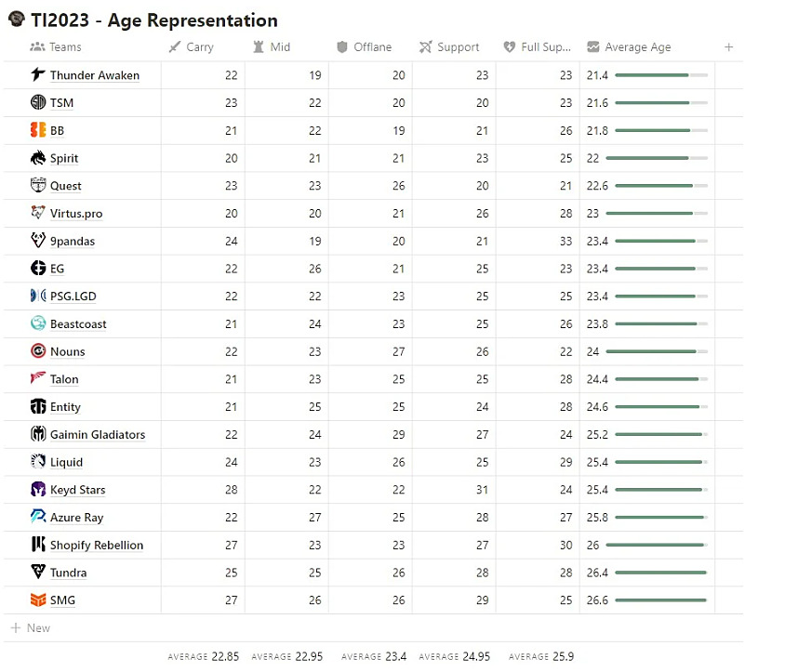
Task: Click the Nouns team logo icon
Action: [x=38, y=351]
